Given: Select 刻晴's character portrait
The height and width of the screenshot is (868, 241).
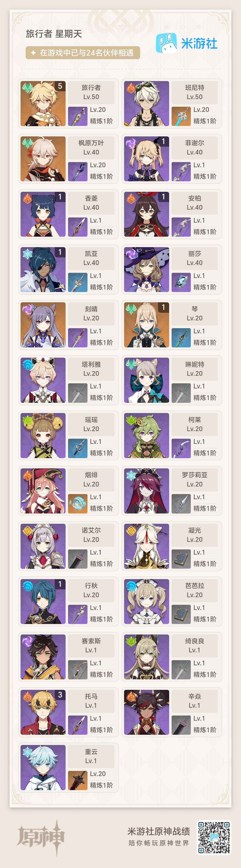Looking at the screenshot, I should [x=43, y=325].
